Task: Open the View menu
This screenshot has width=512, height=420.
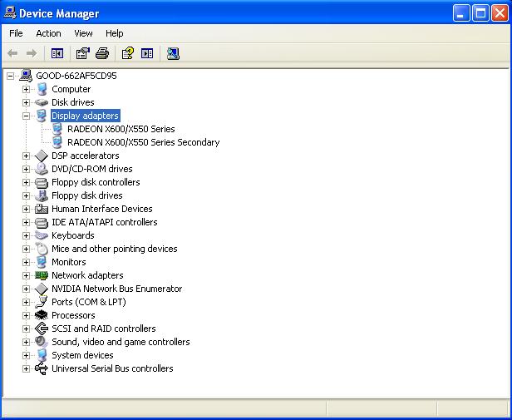Action: tap(83, 33)
